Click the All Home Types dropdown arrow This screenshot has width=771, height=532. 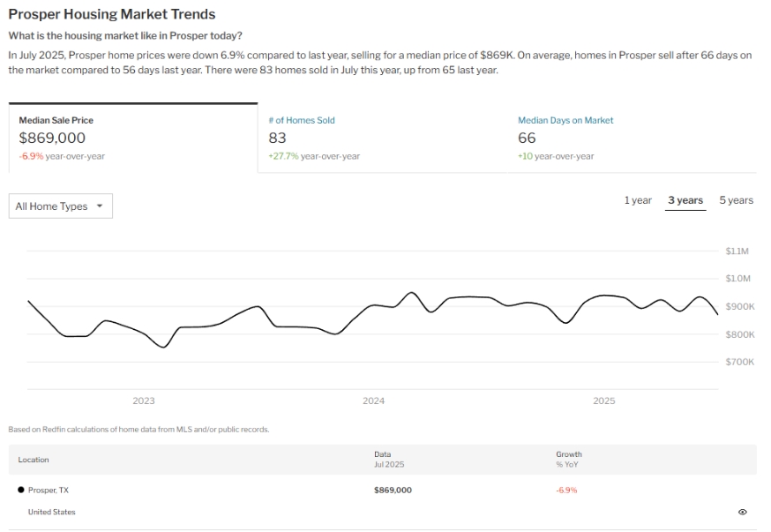tap(99, 206)
